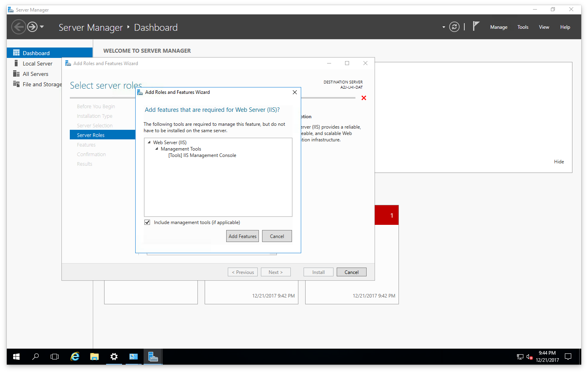Open the Manage menu
588x373 pixels.
499,27
